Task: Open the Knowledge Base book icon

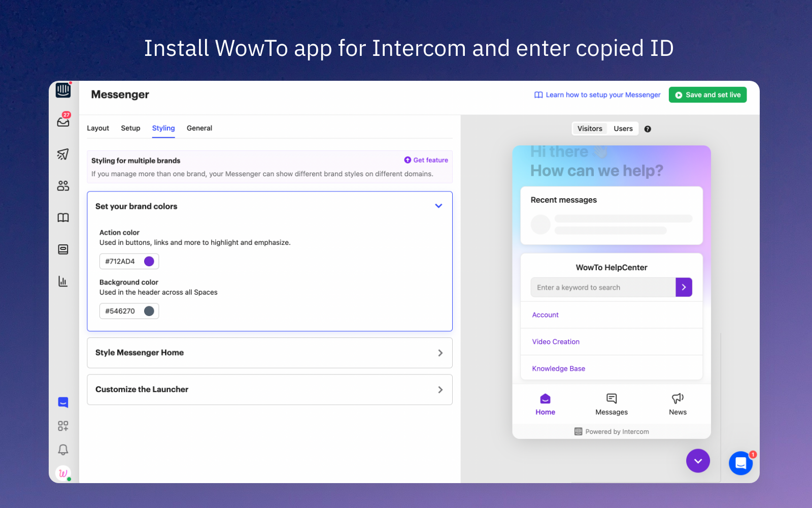Action: 63,217
